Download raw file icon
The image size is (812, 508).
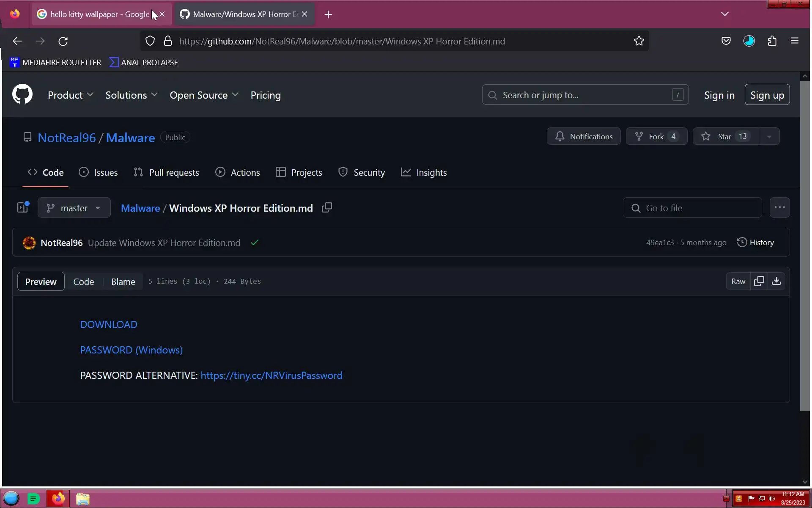(776, 282)
